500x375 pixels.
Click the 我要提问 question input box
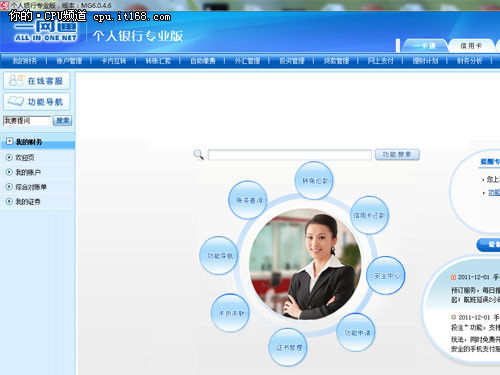[27, 121]
